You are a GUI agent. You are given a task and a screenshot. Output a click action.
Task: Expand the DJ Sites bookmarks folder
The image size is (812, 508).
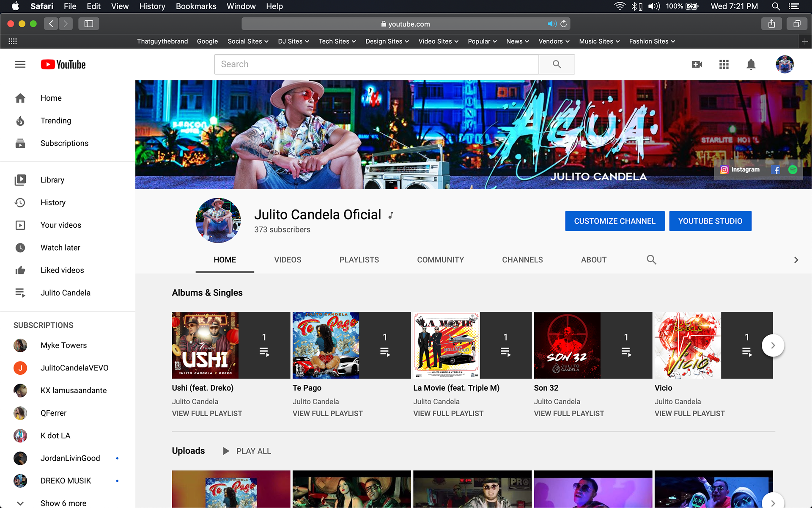pos(294,41)
